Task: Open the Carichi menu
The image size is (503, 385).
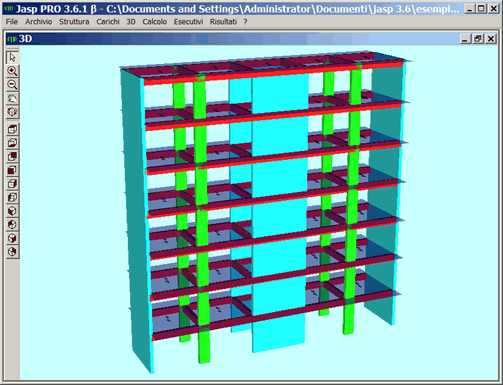Action: click(108, 22)
